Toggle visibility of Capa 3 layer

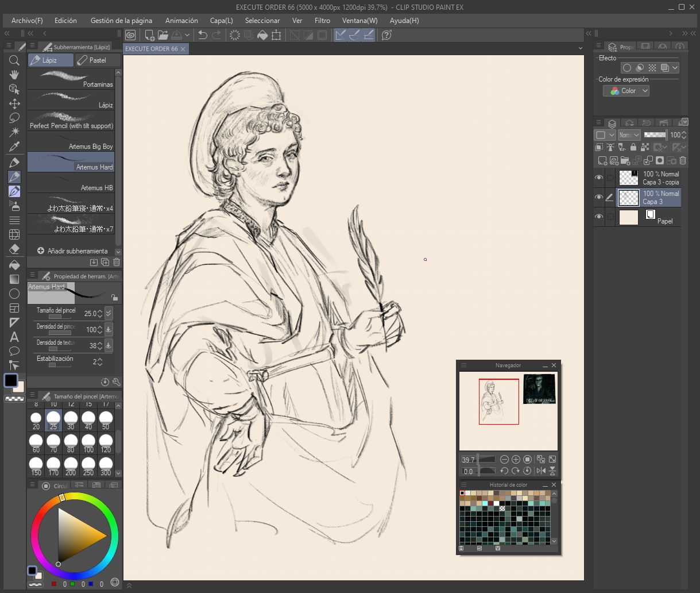[599, 197]
